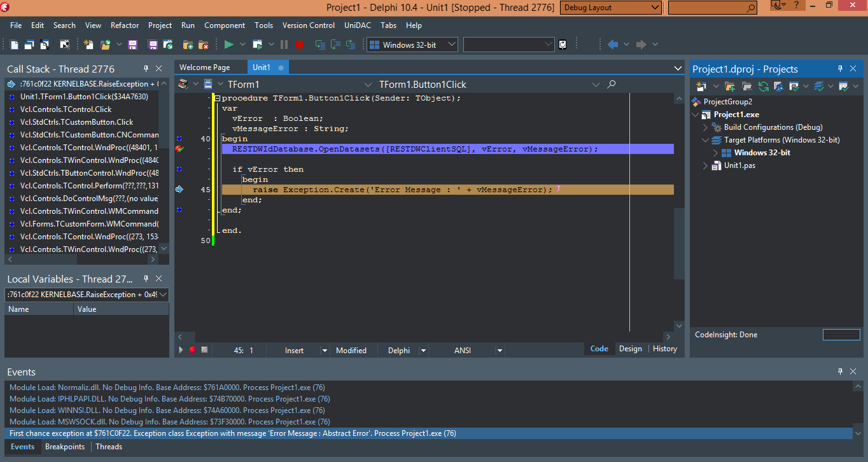Click the title bar help question mark icon
Viewport: 868px width, 462px height.
(x=796, y=5)
